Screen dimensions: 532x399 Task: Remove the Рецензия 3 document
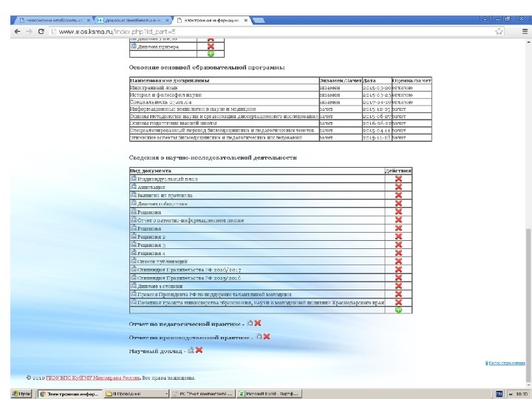click(x=398, y=245)
